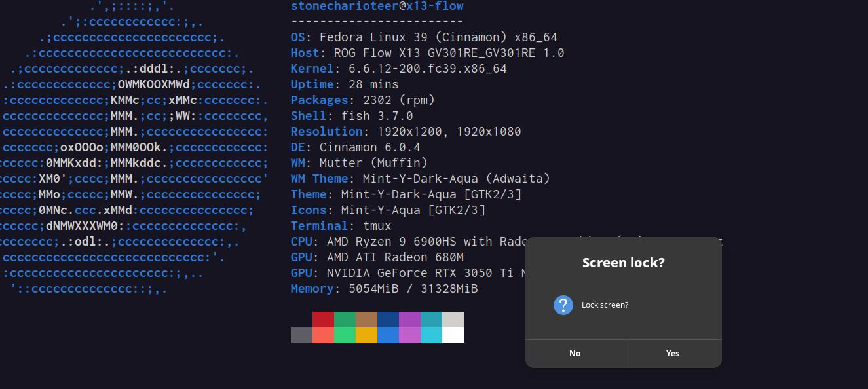Click the 'Mutter (Muffin)' WM value

pyautogui.click(x=373, y=163)
